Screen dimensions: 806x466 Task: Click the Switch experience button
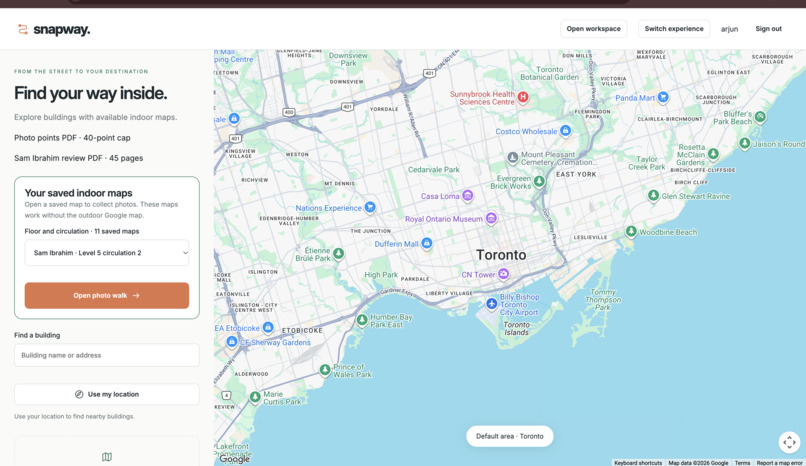[674, 29]
